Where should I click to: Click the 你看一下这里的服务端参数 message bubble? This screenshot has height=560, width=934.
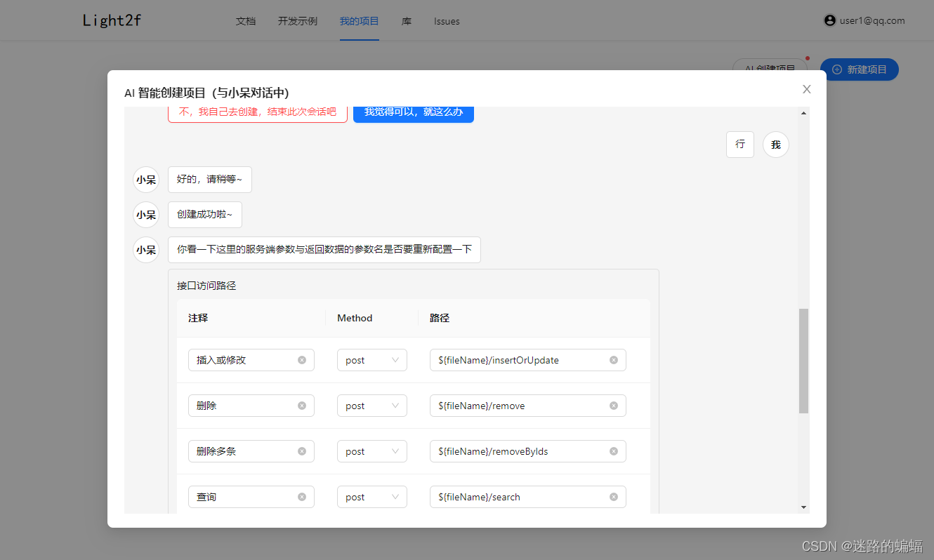[324, 250]
